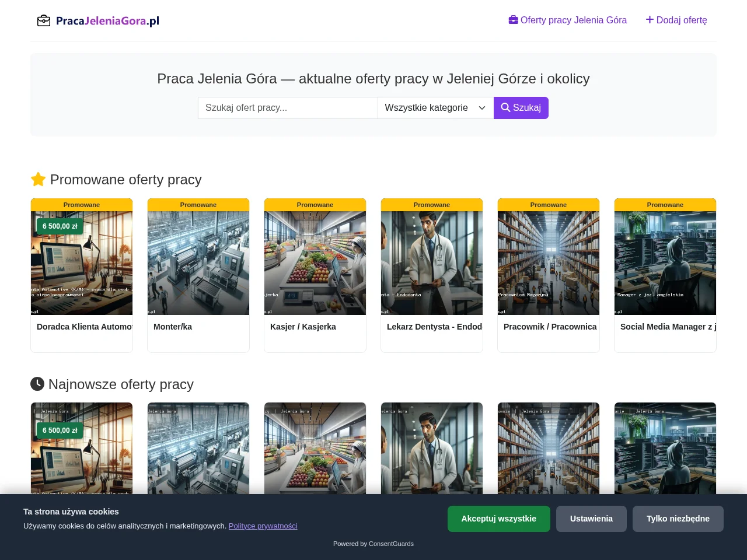This screenshot has height=560, width=747.
Task: Open Oferty pracy Jelenia Góra nav link
Action: (x=568, y=20)
